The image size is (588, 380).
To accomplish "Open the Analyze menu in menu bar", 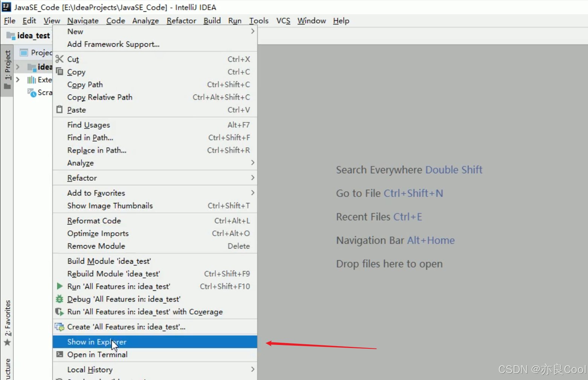I will tap(145, 21).
